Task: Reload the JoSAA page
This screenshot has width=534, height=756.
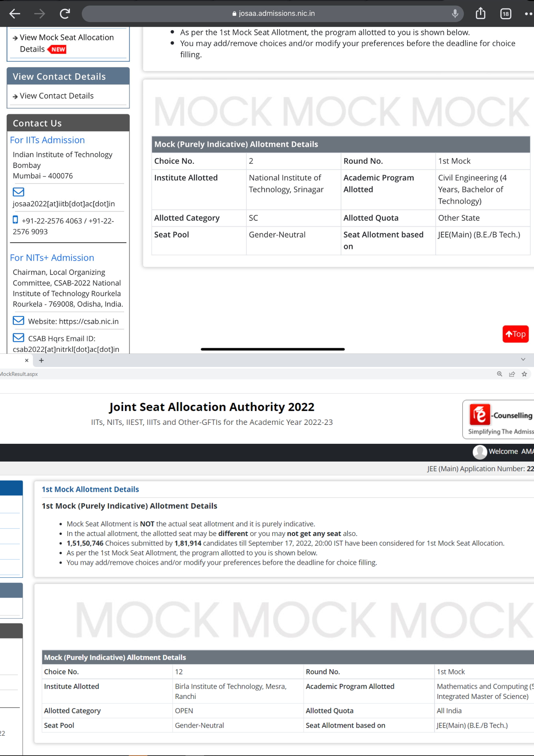Action: [65, 14]
